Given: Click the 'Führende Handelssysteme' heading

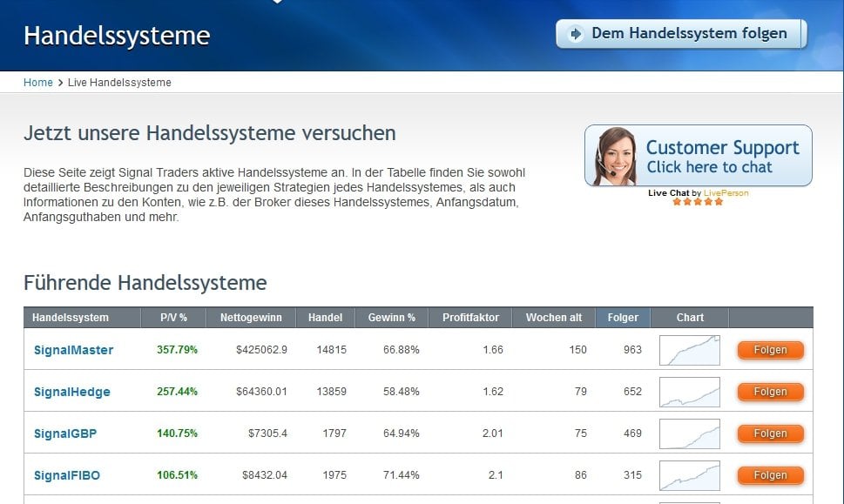Looking at the screenshot, I should [145, 283].
